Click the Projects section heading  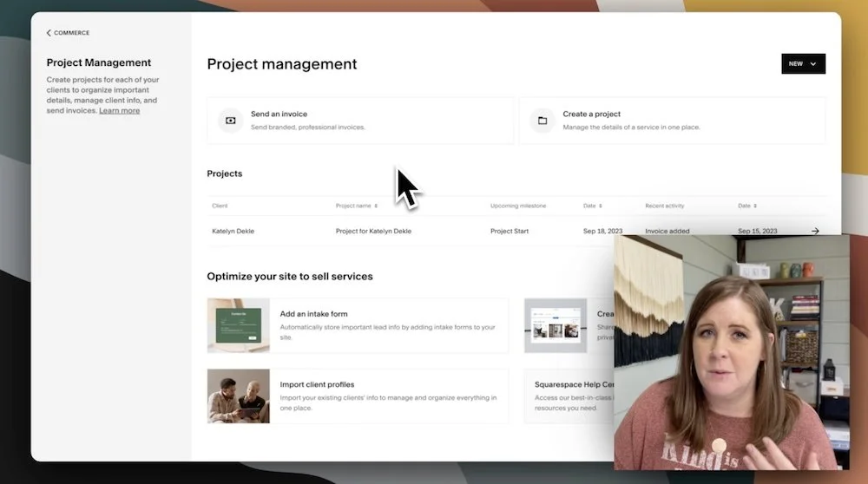coord(224,173)
